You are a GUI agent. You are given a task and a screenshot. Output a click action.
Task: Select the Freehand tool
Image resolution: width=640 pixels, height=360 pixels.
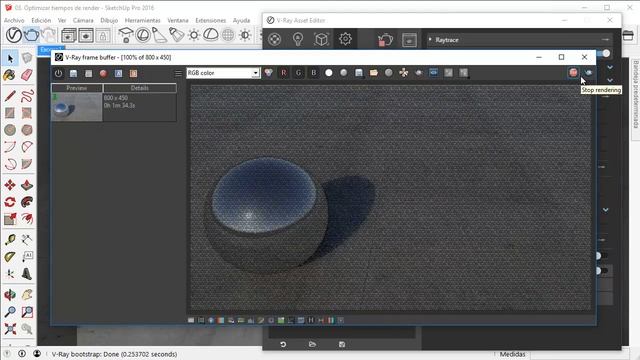tap(27, 96)
